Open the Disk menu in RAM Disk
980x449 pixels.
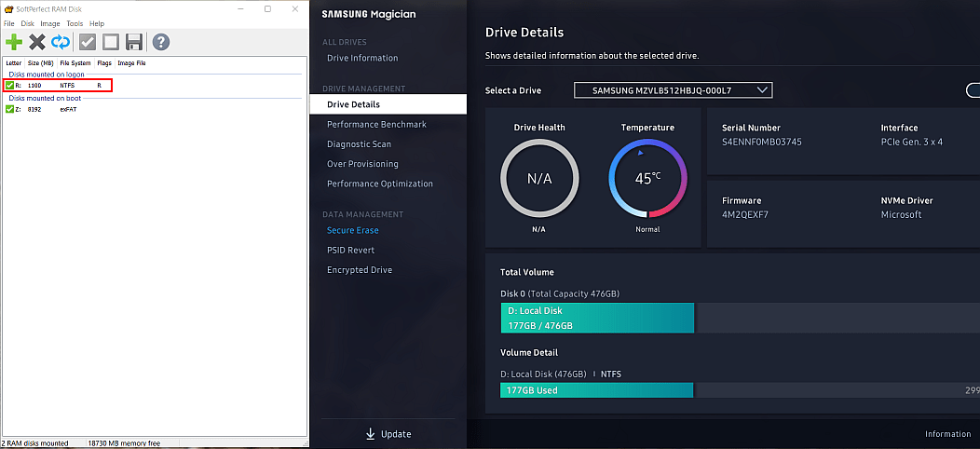pyautogui.click(x=28, y=23)
